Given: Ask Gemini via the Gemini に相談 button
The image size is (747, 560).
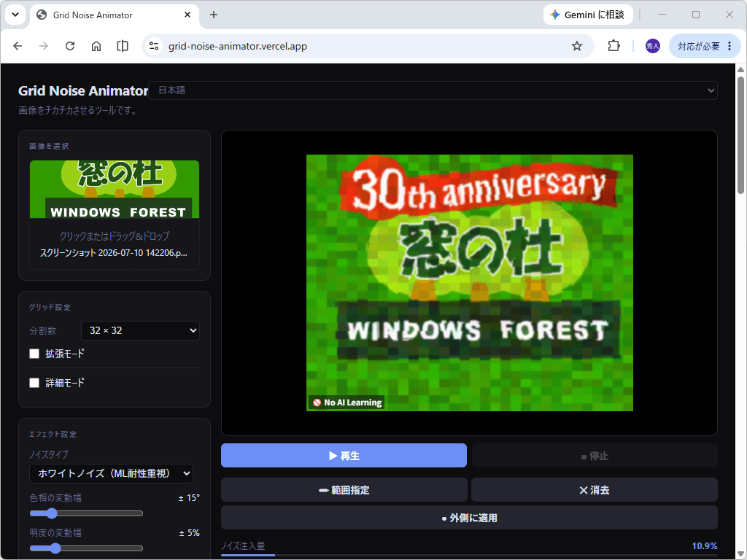Looking at the screenshot, I should coord(588,15).
